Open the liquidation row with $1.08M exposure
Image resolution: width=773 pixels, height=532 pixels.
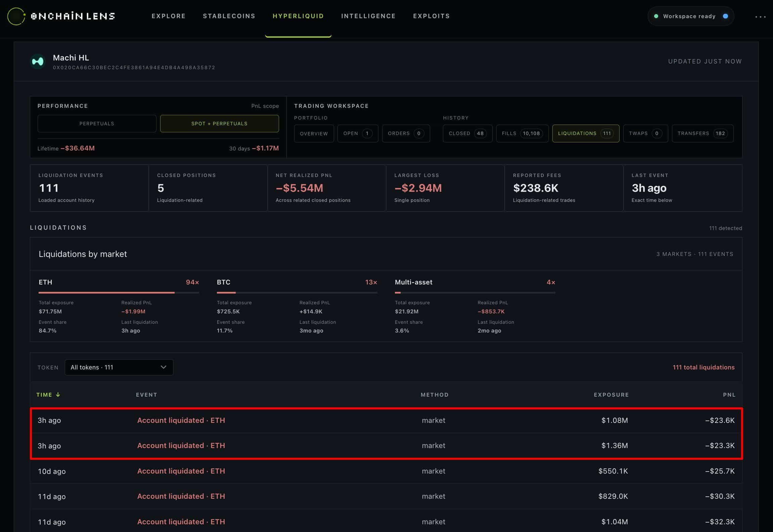point(386,420)
